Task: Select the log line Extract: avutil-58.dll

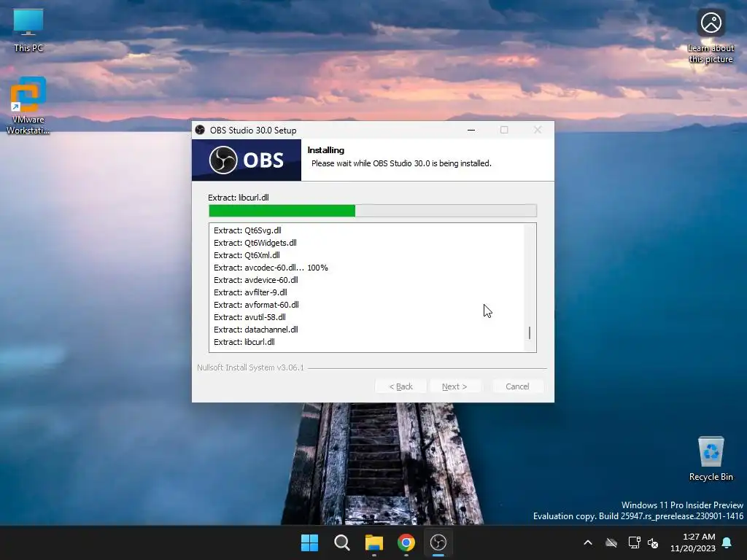Action: [249, 317]
